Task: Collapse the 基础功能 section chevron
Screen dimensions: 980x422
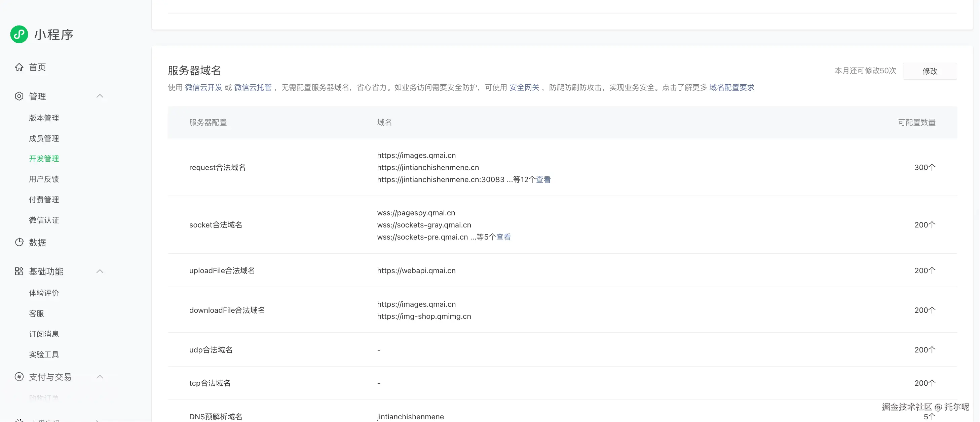Action: pos(100,271)
